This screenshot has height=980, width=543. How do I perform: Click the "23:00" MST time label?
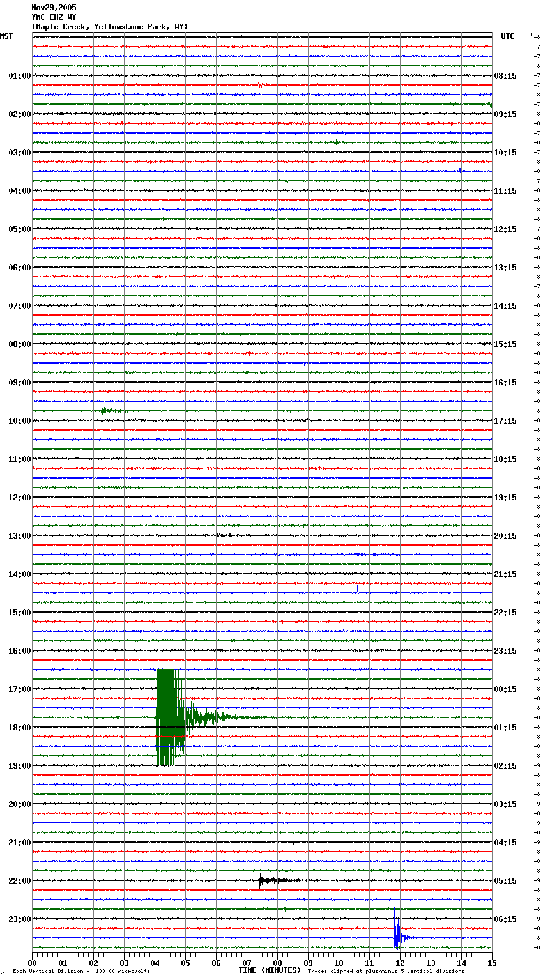click(x=20, y=919)
